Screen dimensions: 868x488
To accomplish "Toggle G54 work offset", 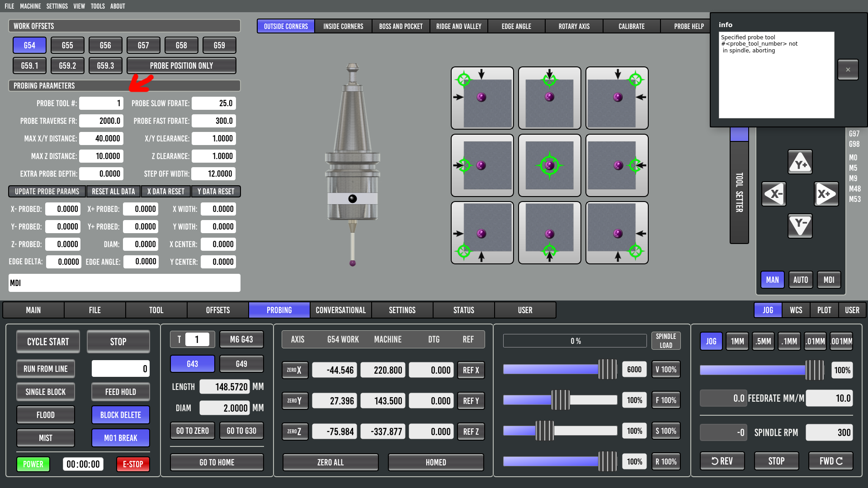I will coord(29,45).
